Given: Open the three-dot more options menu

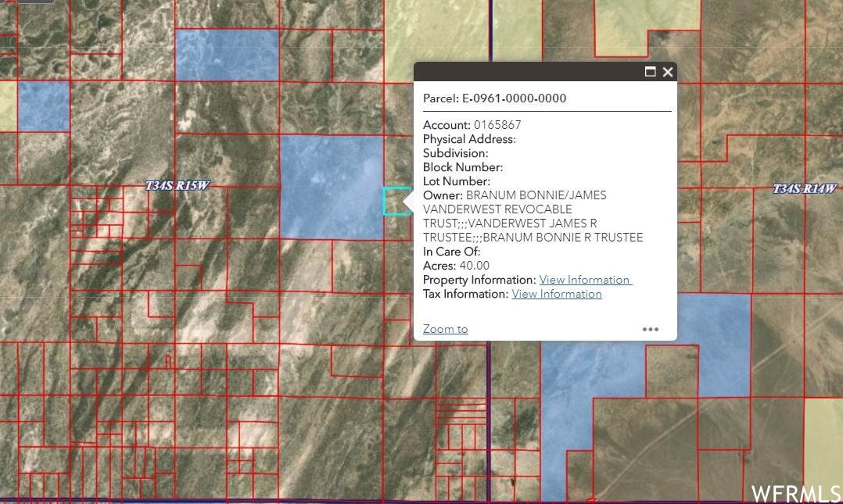Looking at the screenshot, I should pyautogui.click(x=651, y=329).
